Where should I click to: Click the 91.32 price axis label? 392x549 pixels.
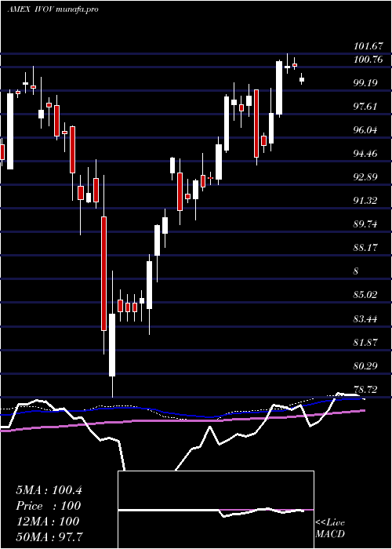pyautogui.click(x=365, y=201)
